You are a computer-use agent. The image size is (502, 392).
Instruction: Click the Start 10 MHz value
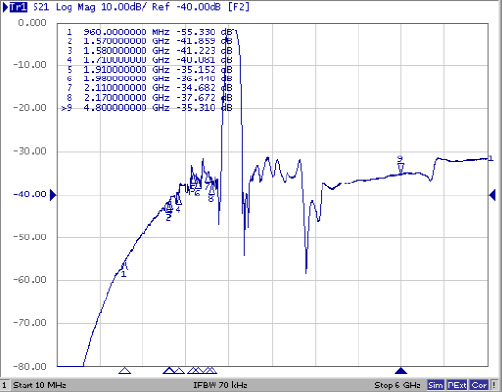(39, 385)
